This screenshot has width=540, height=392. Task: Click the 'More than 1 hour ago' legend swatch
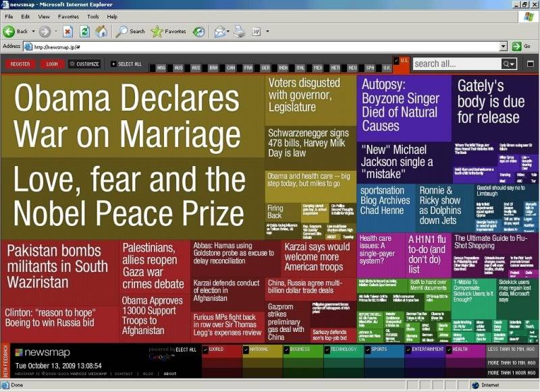click(x=511, y=372)
